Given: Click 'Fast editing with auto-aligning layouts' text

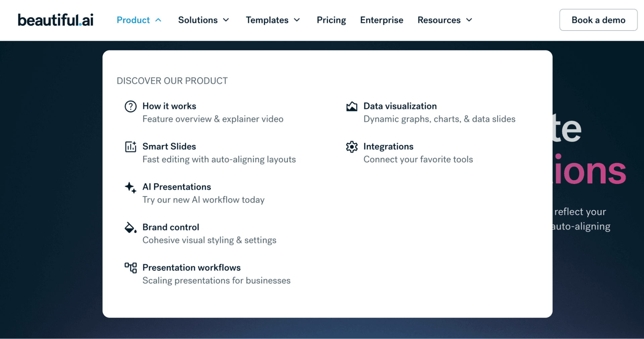Looking at the screenshot, I should pyautogui.click(x=219, y=159).
